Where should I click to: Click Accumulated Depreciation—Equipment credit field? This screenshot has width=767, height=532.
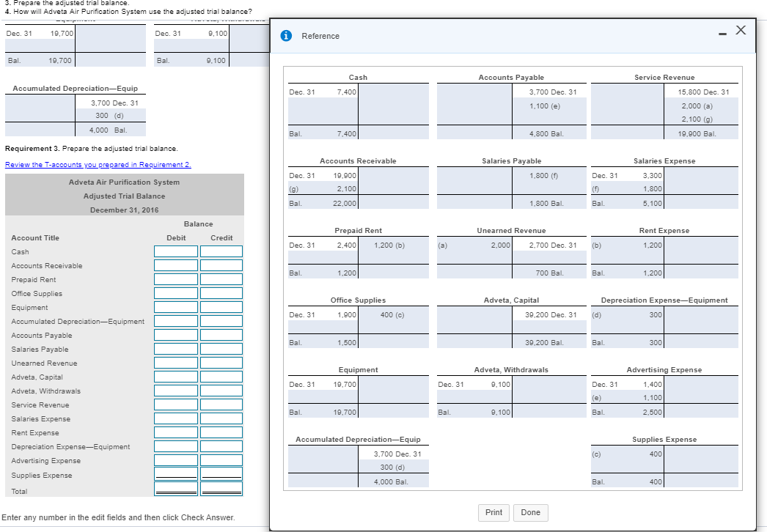(221, 321)
